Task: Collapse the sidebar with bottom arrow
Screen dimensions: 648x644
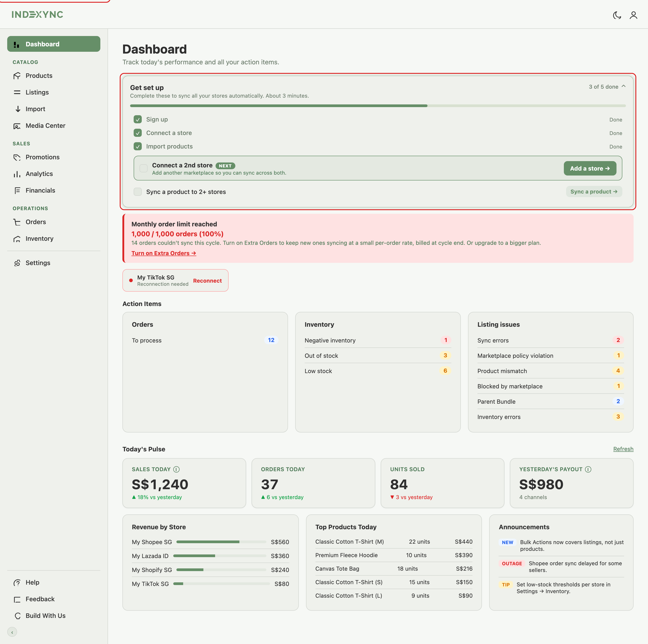Action: (x=12, y=632)
